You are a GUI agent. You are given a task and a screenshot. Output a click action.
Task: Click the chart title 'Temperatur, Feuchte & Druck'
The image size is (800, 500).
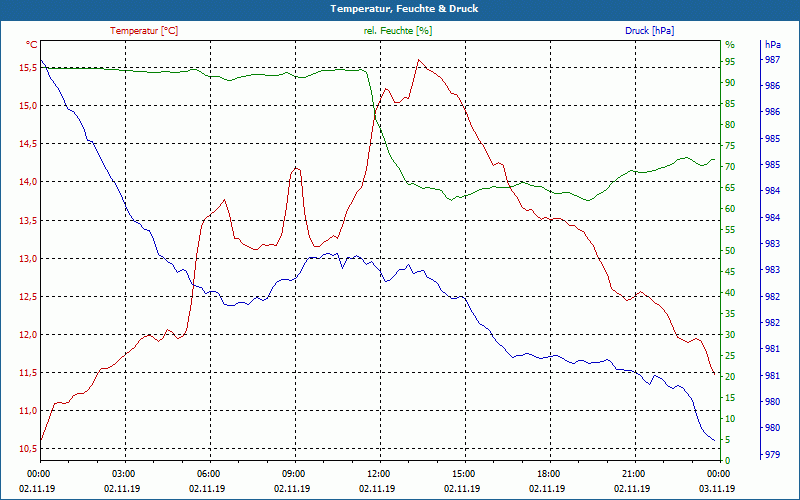click(404, 9)
